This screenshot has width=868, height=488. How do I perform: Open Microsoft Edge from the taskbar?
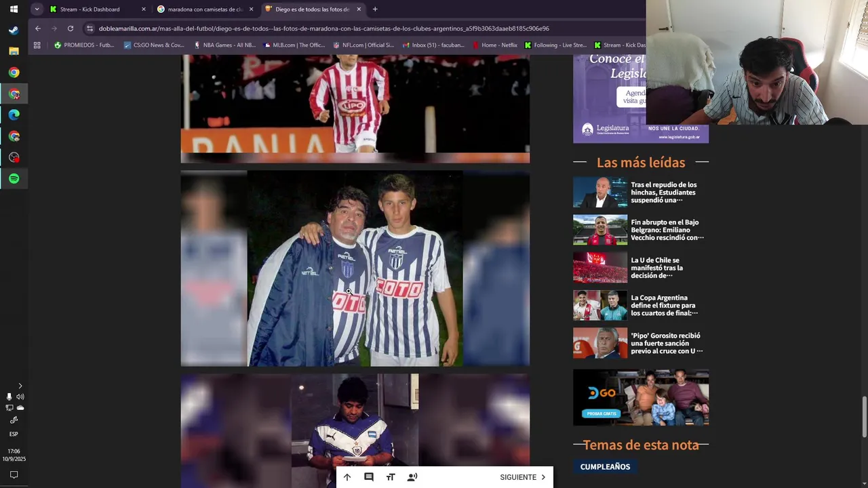[x=14, y=115]
